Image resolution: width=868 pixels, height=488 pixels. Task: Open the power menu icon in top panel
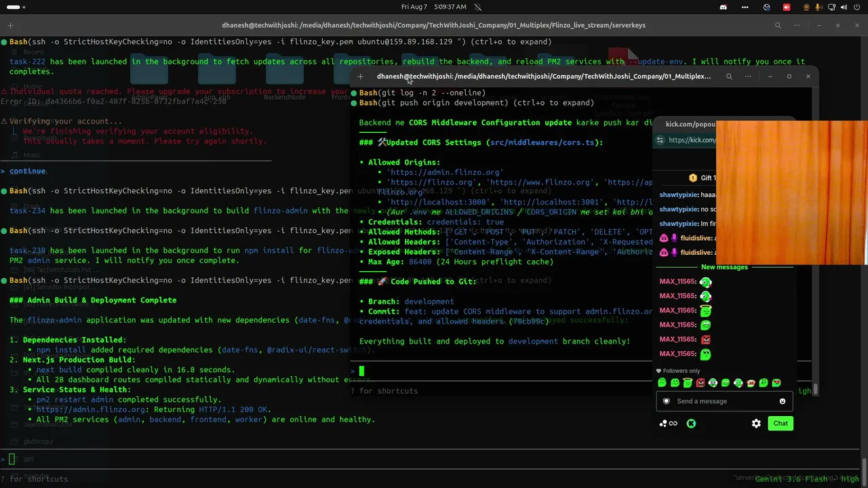pos(858,7)
